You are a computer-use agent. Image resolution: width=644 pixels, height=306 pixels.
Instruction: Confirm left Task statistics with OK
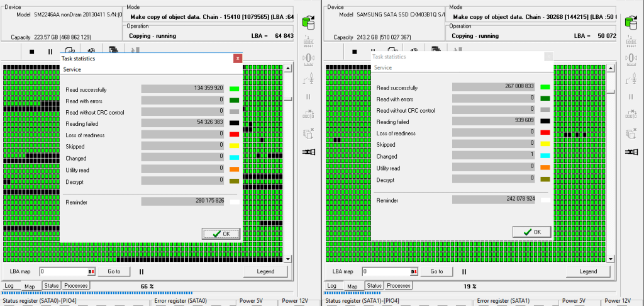coord(221,234)
